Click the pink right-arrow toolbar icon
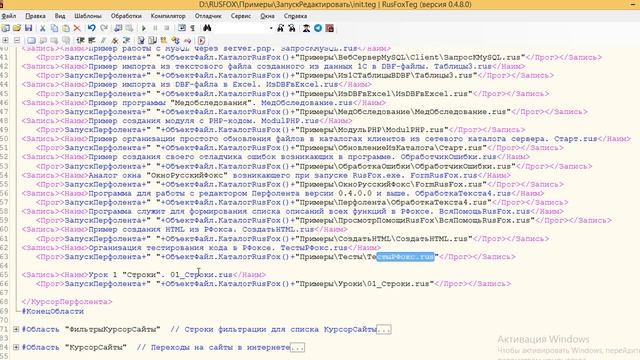 [187, 41]
